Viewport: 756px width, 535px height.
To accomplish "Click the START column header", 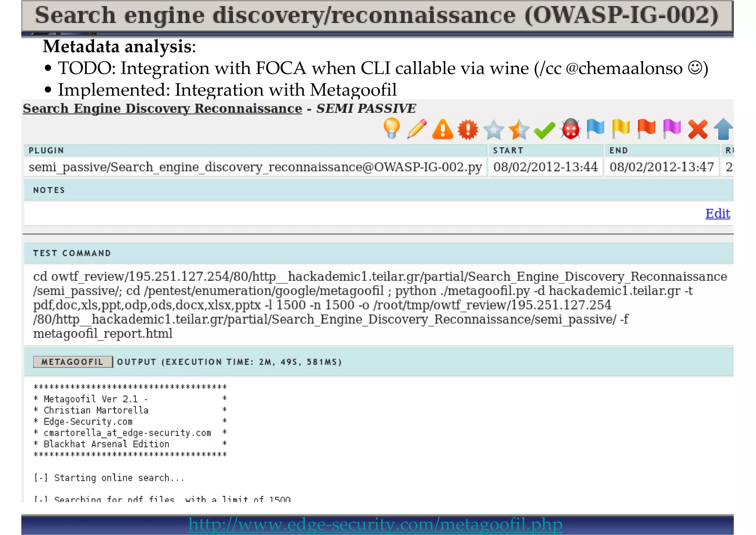I will pos(546,150).
